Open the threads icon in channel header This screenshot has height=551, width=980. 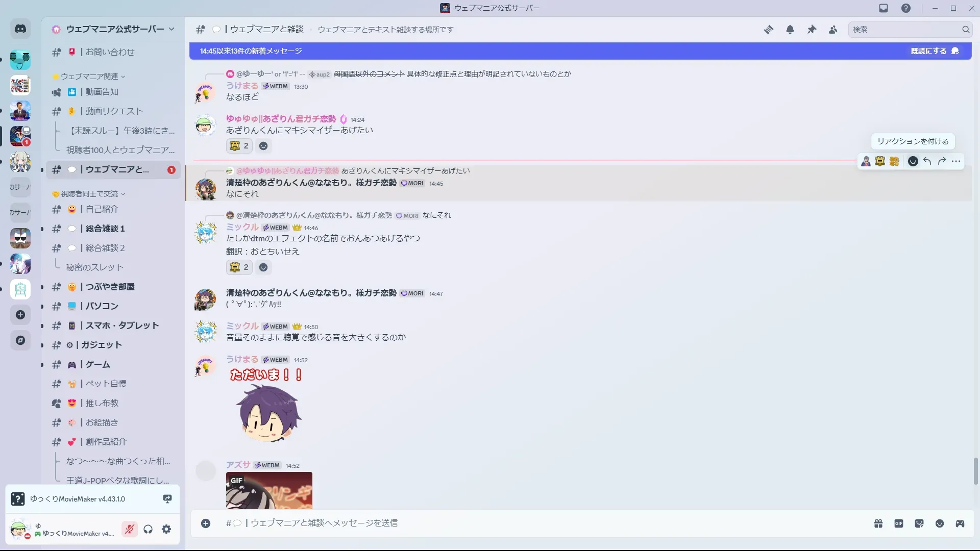(768, 30)
